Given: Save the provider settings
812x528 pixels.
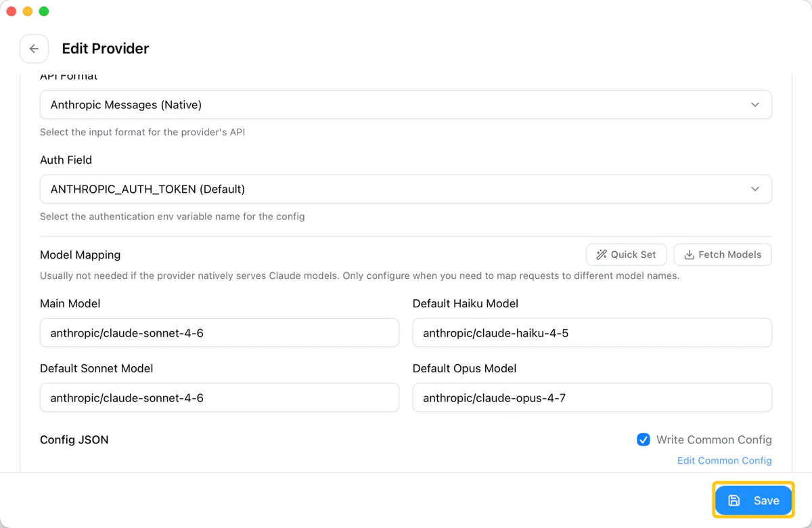Looking at the screenshot, I should pos(753,501).
